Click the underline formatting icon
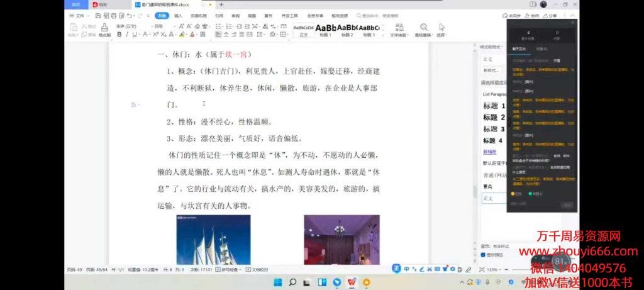Viewport: 644px width, 290px height. point(135,35)
